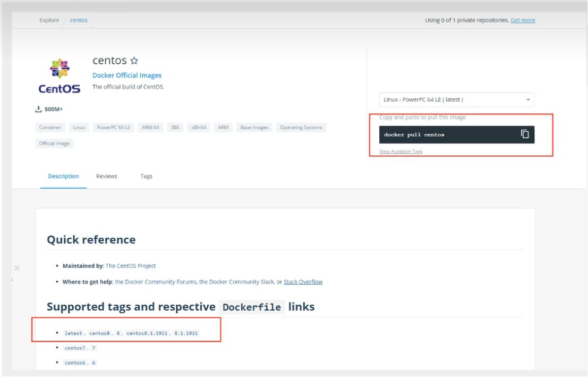The image size is (588, 377).
Task: Click 'Copy and paste to pull this image' text
Action: (x=422, y=117)
